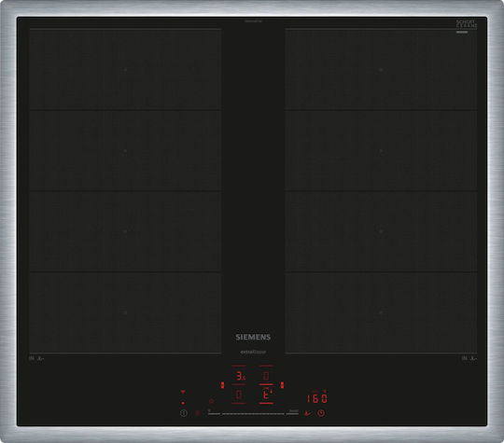Select the cooking sensor icon beside the clock

308,413
